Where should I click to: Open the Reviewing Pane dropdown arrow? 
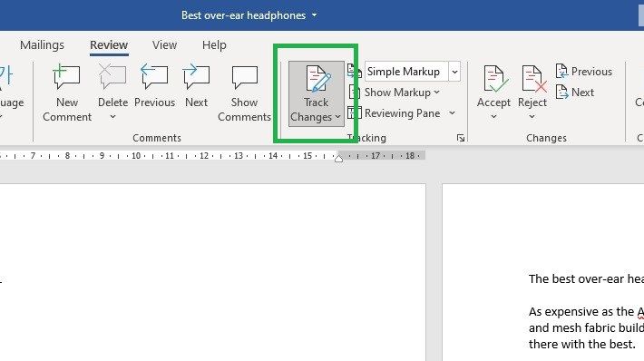[452, 113]
